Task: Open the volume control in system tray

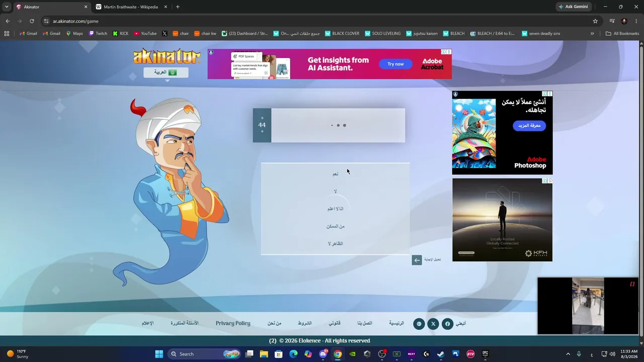Action: pos(612,354)
